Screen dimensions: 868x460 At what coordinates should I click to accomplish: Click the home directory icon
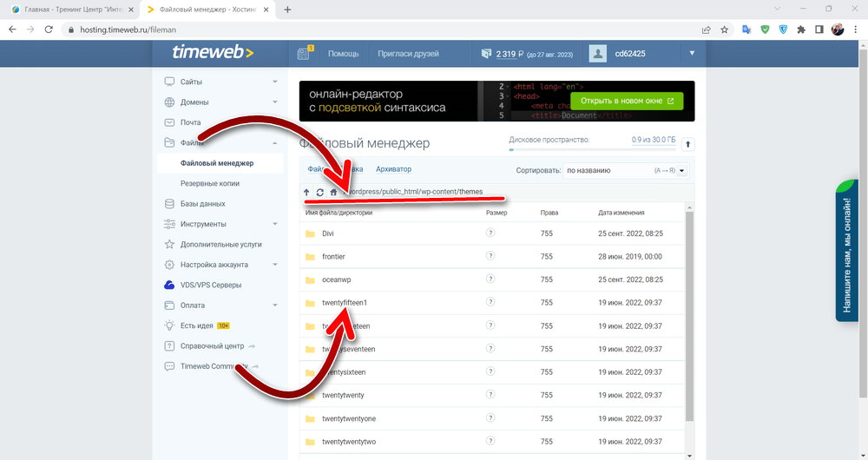point(333,192)
